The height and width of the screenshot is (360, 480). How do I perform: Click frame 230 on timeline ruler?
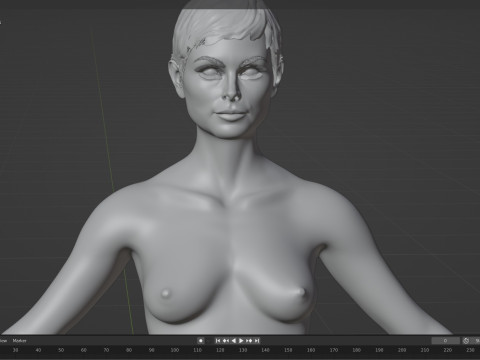point(470,350)
